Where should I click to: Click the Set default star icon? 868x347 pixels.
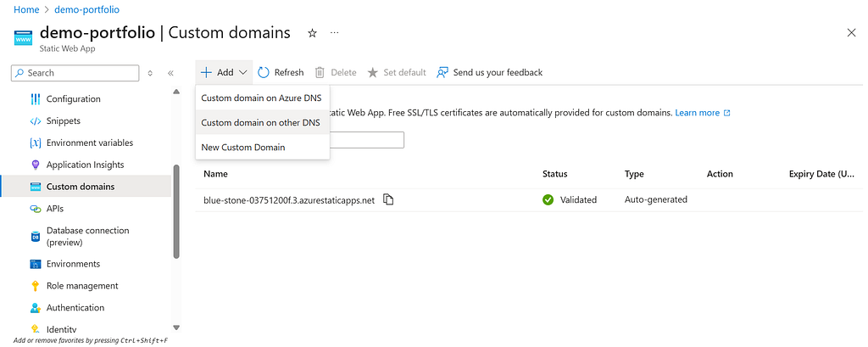(x=373, y=72)
